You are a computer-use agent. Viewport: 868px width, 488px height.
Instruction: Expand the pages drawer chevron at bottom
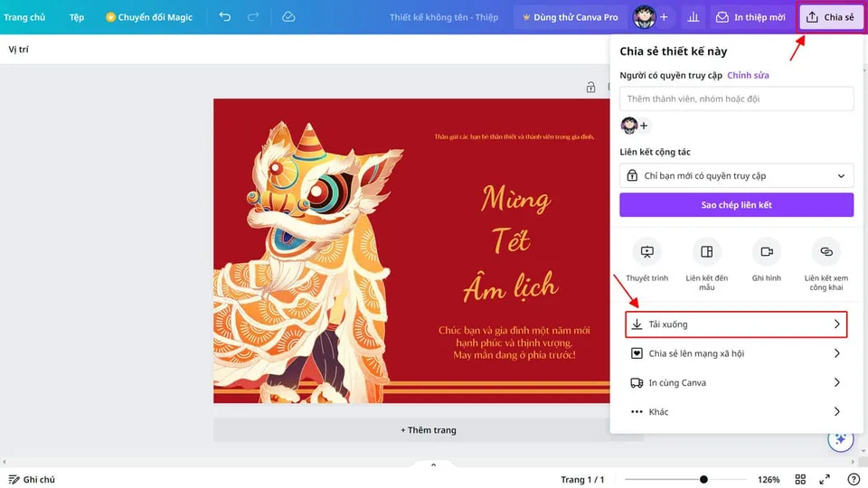(433, 465)
